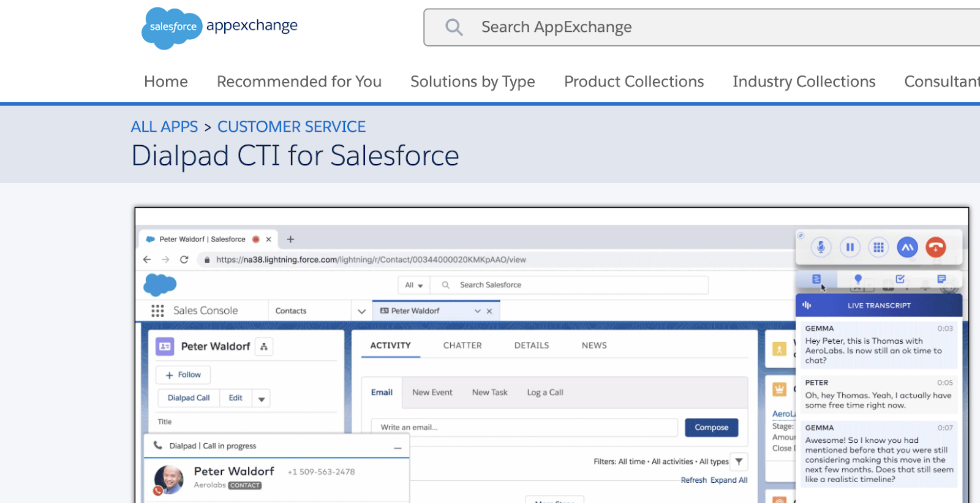Screen dimensions: 980x503
Task: Reload the page with the refresh icon
Action: (x=184, y=260)
